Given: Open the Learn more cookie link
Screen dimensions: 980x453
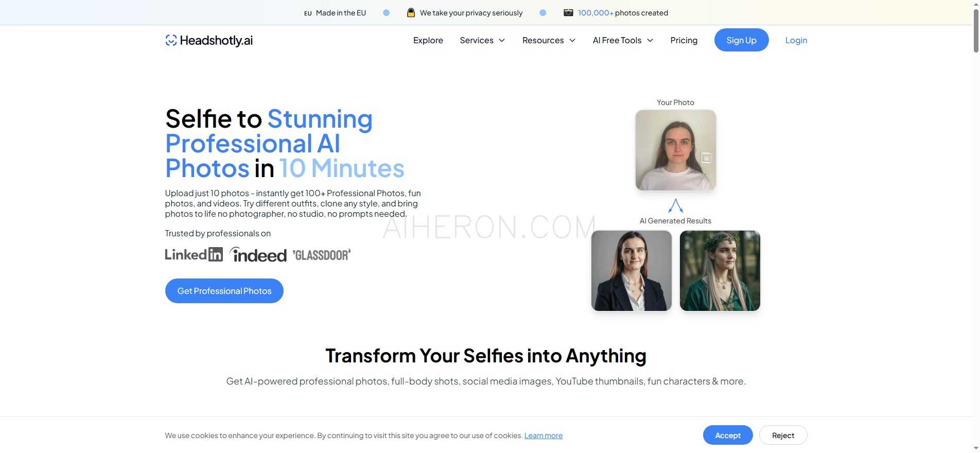Looking at the screenshot, I should click(x=544, y=435).
